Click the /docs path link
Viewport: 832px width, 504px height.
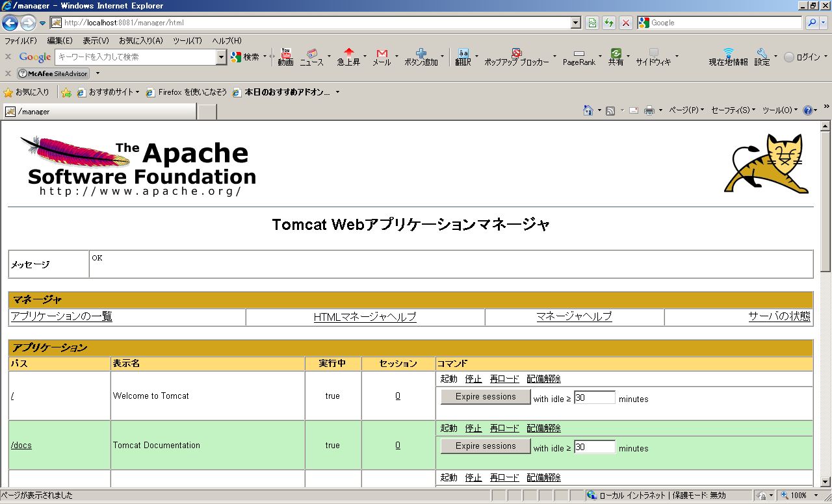tap(21, 446)
